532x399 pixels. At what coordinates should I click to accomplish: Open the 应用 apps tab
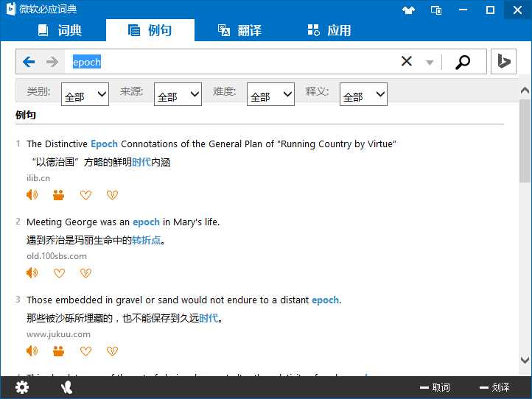(329, 30)
